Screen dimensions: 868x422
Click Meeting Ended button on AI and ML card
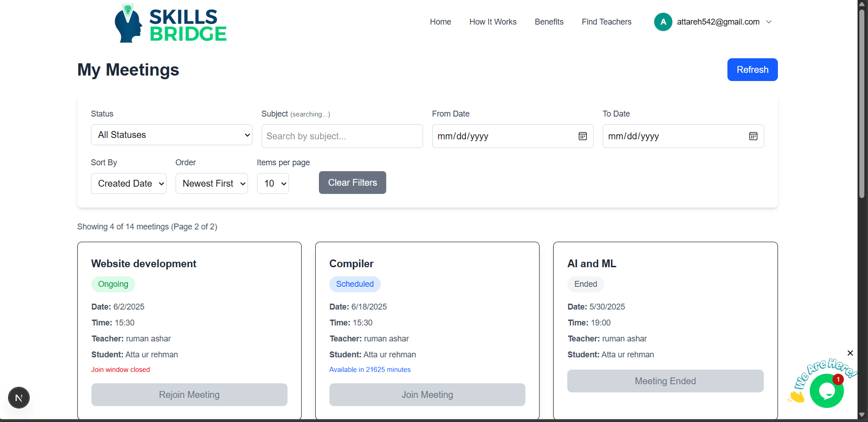pos(666,381)
